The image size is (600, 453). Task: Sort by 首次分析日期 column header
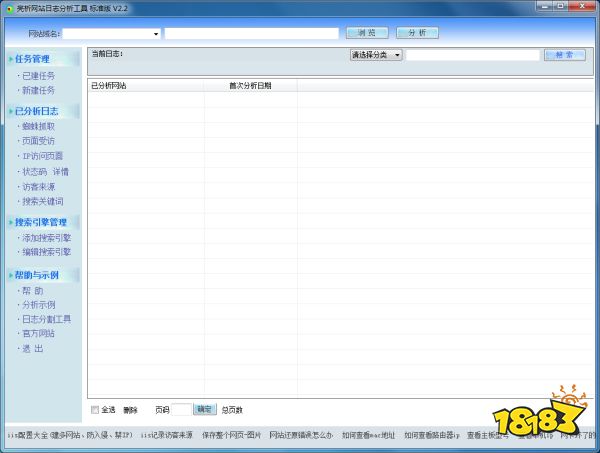tap(250, 86)
